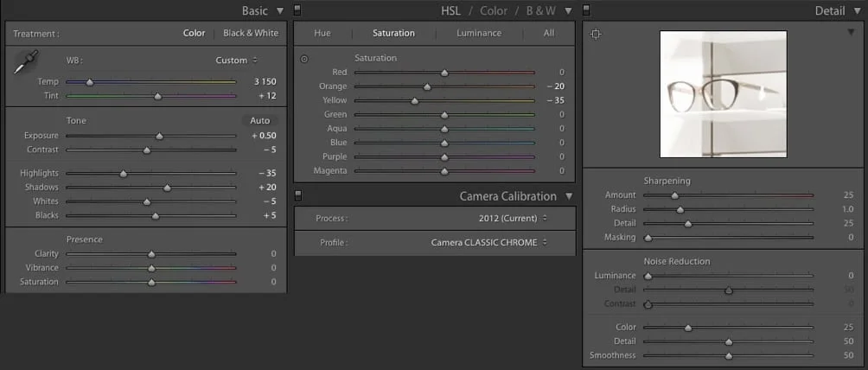Click the Vibrance slider handle
868x370 pixels.
pyautogui.click(x=151, y=268)
